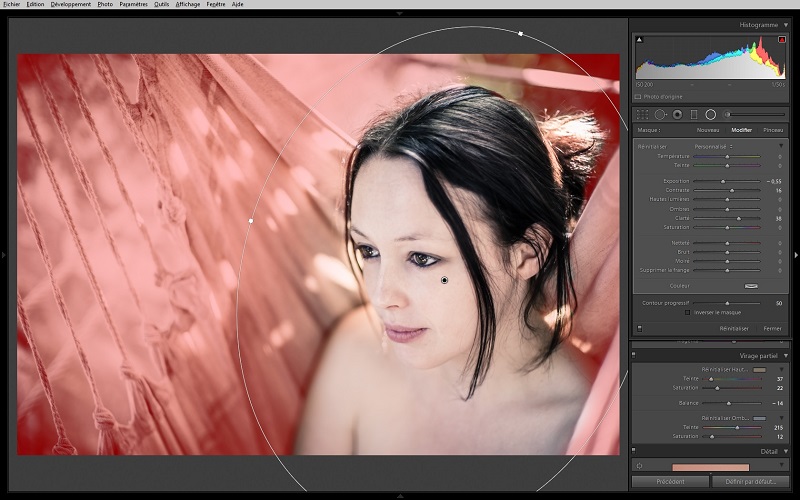Image resolution: width=800 pixels, height=500 pixels.
Task: Select the crop overlay tool icon
Action: 642,115
